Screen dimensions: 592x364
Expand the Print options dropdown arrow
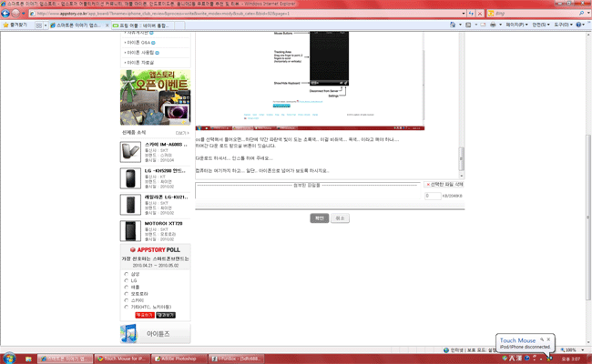500,25
